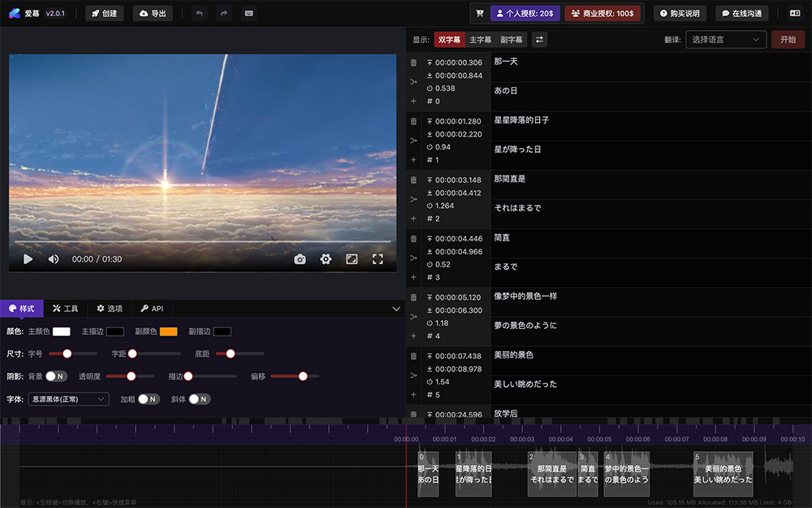Merge subtitle row 像梦中的景色一样 with next

click(413, 317)
